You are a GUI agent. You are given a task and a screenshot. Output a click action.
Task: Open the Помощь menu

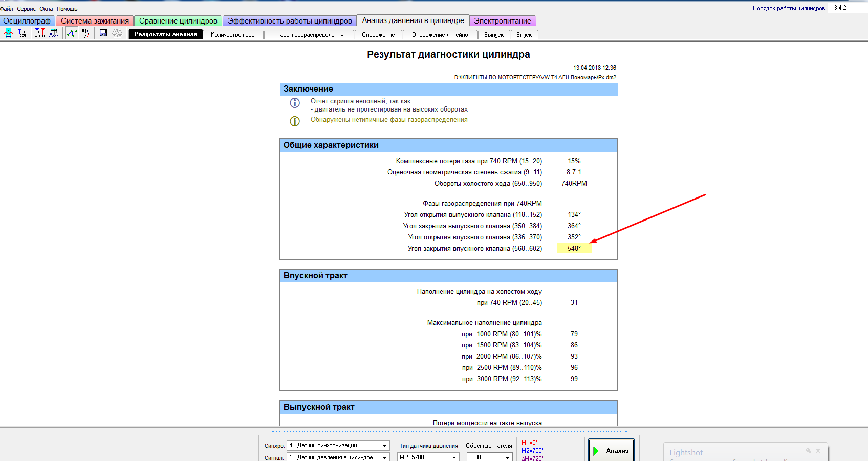tap(67, 9)
